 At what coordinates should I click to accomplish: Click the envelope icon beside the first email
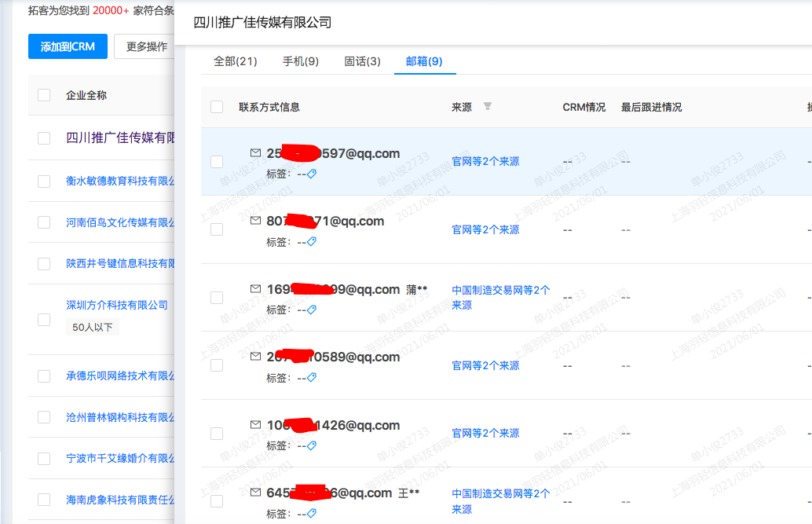tap(255, 153)
